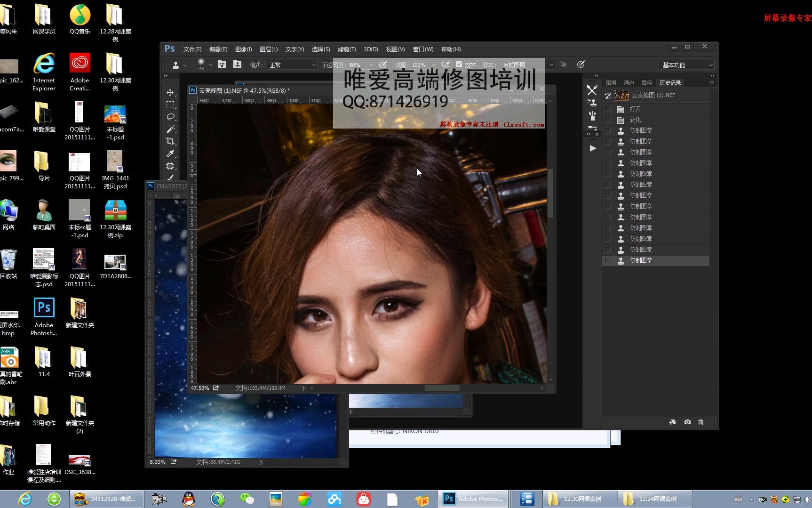Open the Adobe Creative Cloud desktop icon
812x508 pixels.
click(80, 72)
